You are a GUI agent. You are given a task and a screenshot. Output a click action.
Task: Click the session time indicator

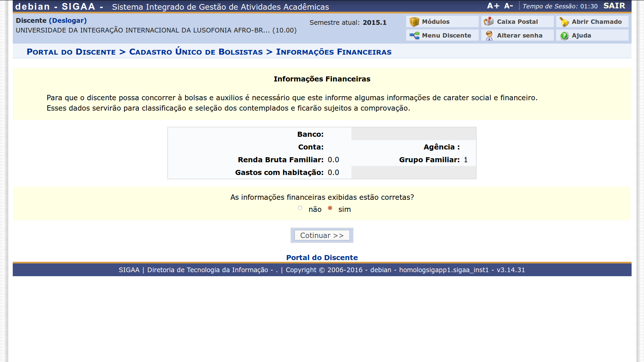560,6
